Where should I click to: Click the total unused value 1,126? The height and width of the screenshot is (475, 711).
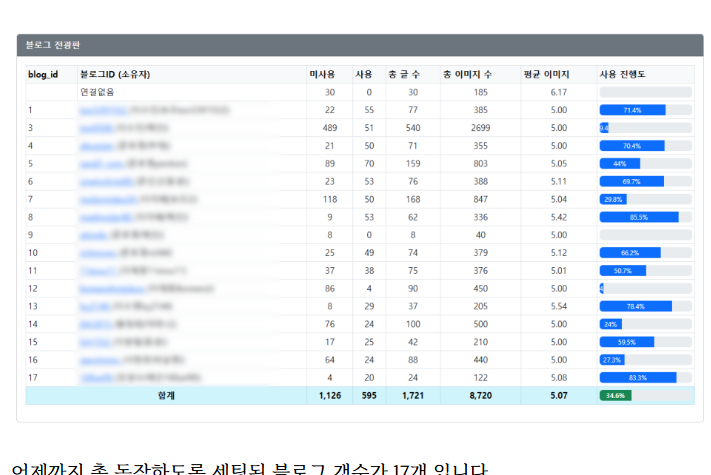point(330,396)
